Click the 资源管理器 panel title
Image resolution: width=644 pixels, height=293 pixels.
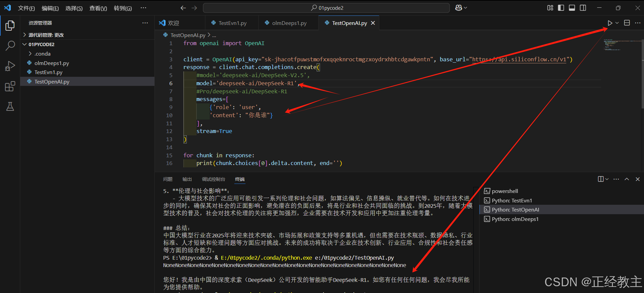pyautogui.click(x=40, y=23)
